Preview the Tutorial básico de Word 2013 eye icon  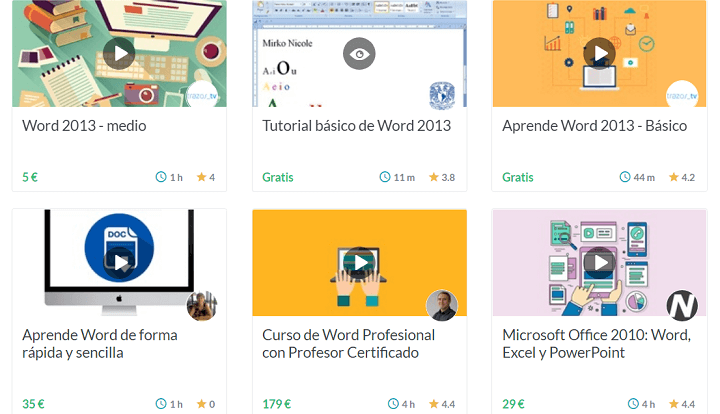click(359, 54)
